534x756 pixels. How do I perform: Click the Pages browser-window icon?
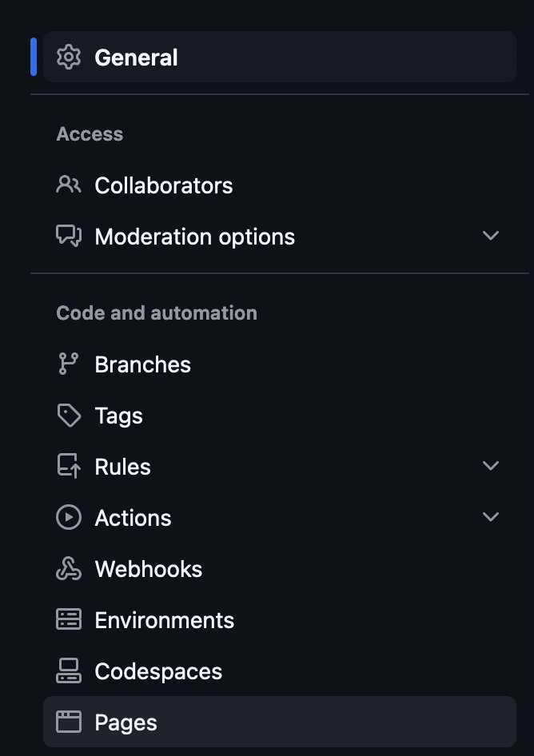tap(69, 722)
